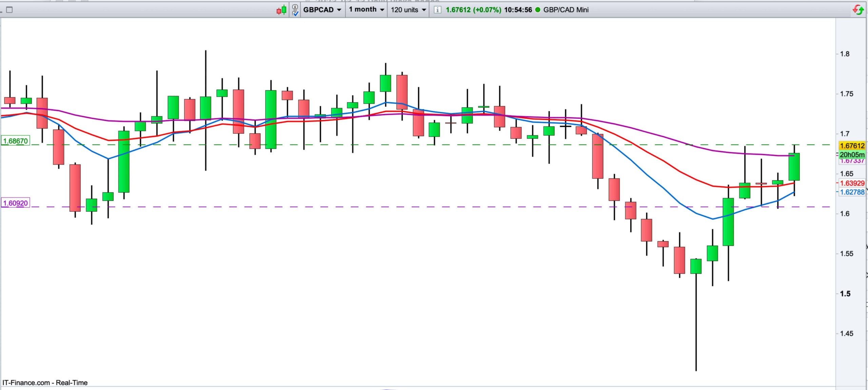This screenshot has height=390, width=868.
Task: Click the GBP/CAD Mini instrument name
Action: point(566,10)
